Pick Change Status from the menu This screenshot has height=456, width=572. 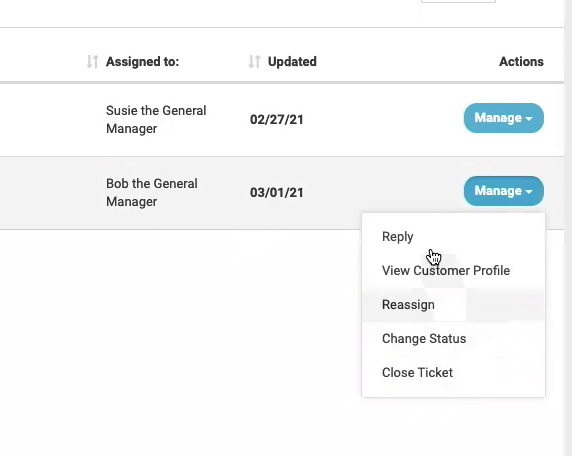(453, 338)
